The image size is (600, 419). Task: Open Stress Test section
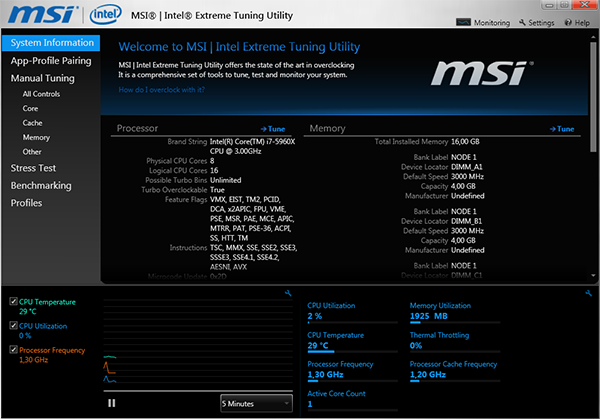point(33,168)
